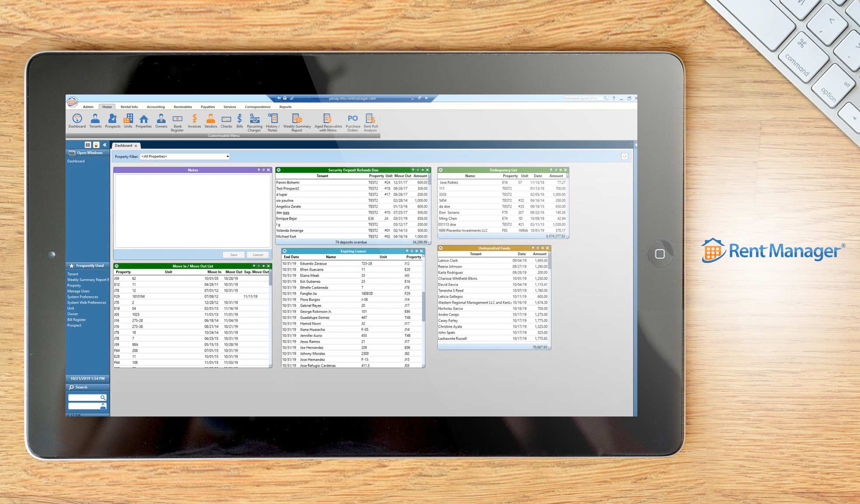Switch to the Accounting ribbon tab

point(156,107)
